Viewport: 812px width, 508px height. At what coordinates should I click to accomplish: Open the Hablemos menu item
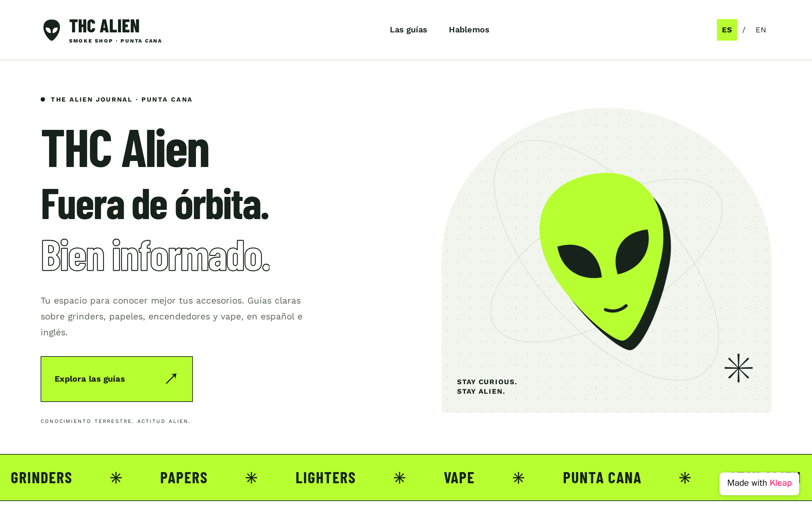pyautogui.click(x=469, y=30)
